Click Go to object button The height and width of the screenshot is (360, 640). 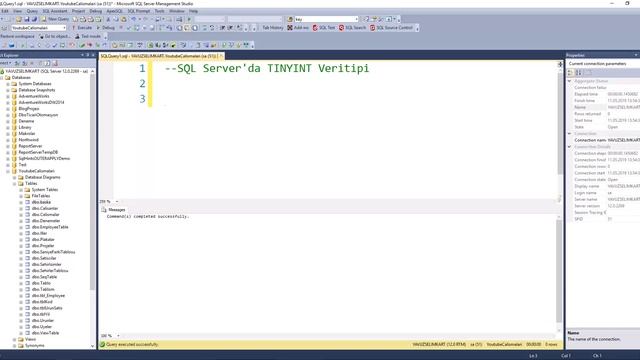tap(54, 36)
